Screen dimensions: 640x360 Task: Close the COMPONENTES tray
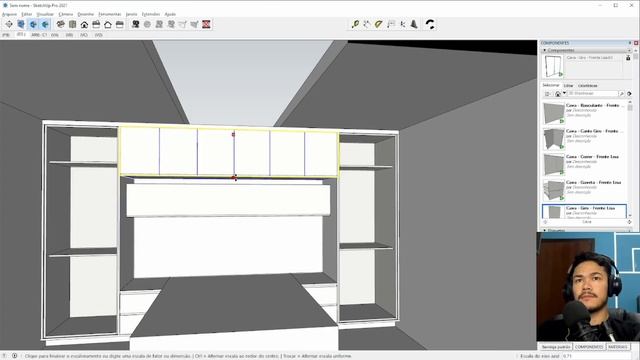pyautogui.click(x=636, y=43)
